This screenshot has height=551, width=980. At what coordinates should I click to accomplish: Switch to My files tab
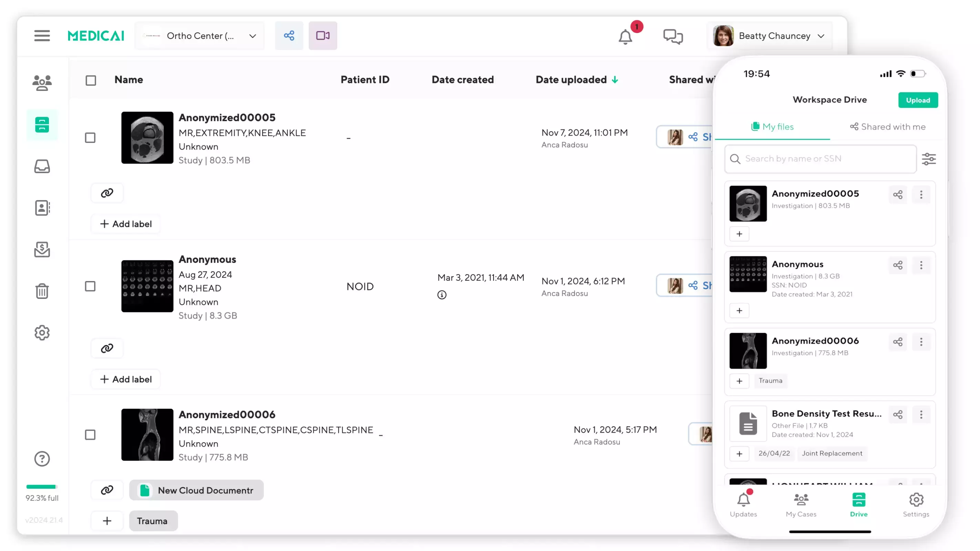click(772, 127)
